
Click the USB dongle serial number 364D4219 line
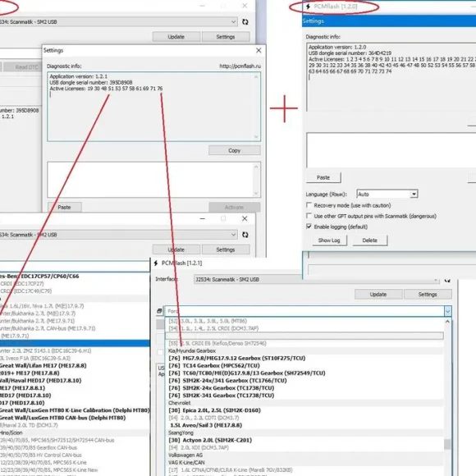pos(350,53)
